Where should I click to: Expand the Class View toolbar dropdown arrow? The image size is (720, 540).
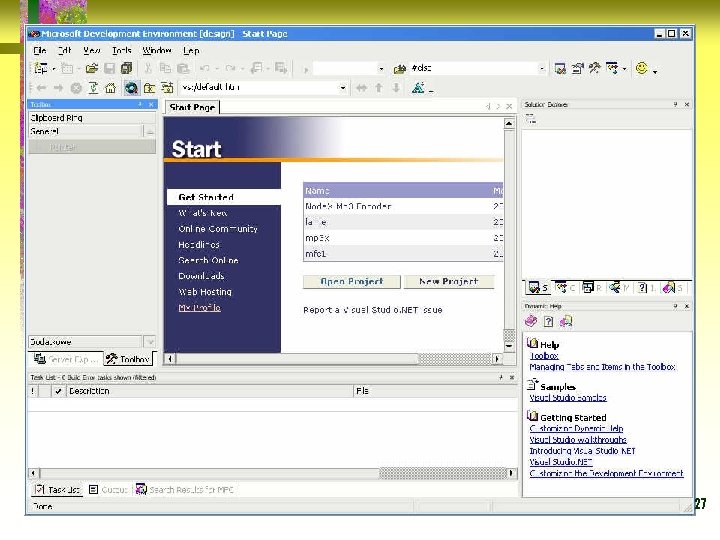[624, 69]
